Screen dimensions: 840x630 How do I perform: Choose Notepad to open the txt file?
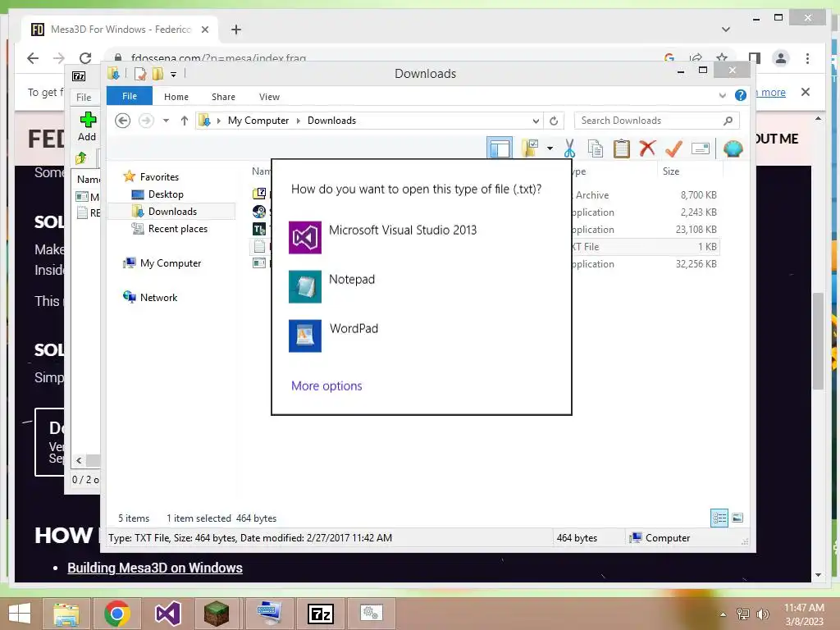[422, 286]
